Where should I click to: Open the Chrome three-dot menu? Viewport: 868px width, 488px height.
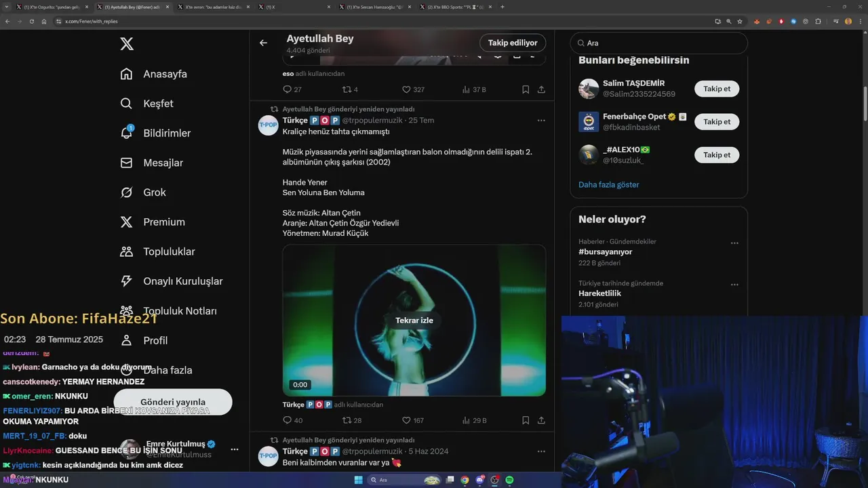click(x=861, y=22)
